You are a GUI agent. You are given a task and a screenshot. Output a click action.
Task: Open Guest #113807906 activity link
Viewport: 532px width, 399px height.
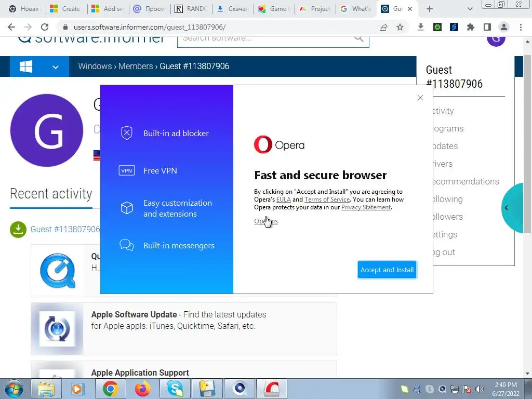tap(65, 229)
